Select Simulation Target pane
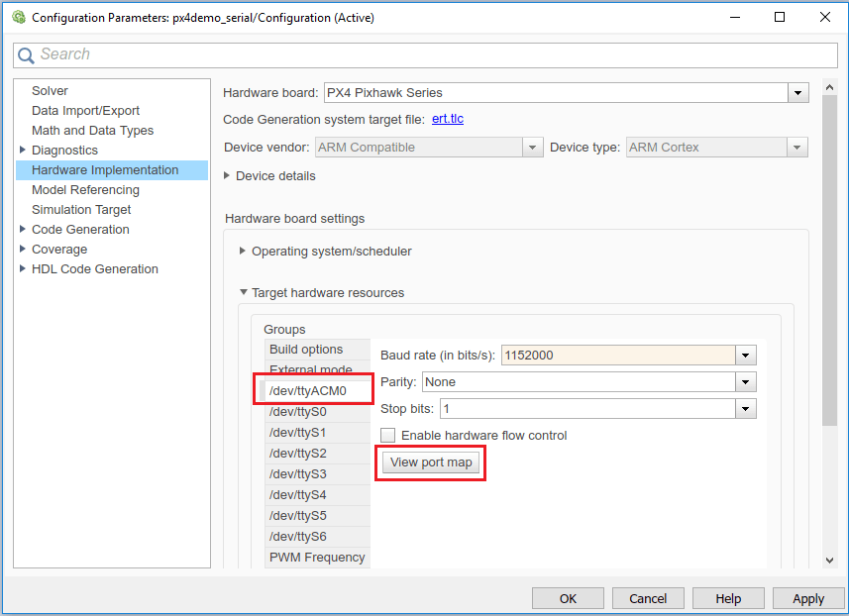Image resolution: width=849 pixels, height=616 pixels. [x=81, y=210]
